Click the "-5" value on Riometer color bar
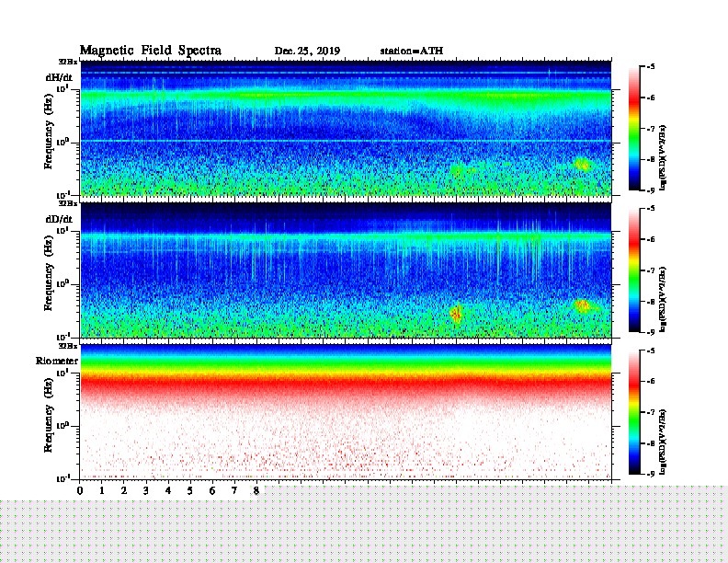 [x=651, y=350]
